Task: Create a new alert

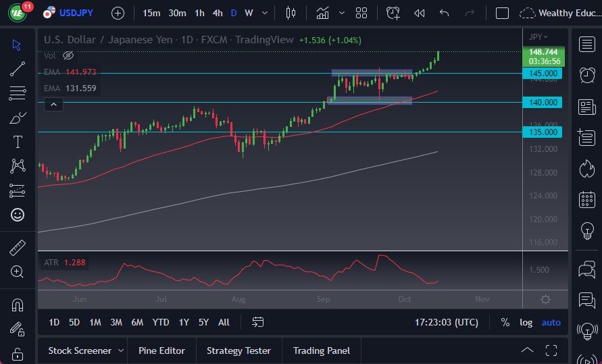Action: pos(393,13)
